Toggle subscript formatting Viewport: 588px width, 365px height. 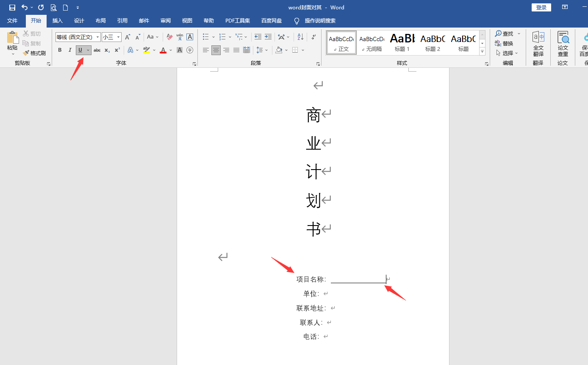coord(107,50)
